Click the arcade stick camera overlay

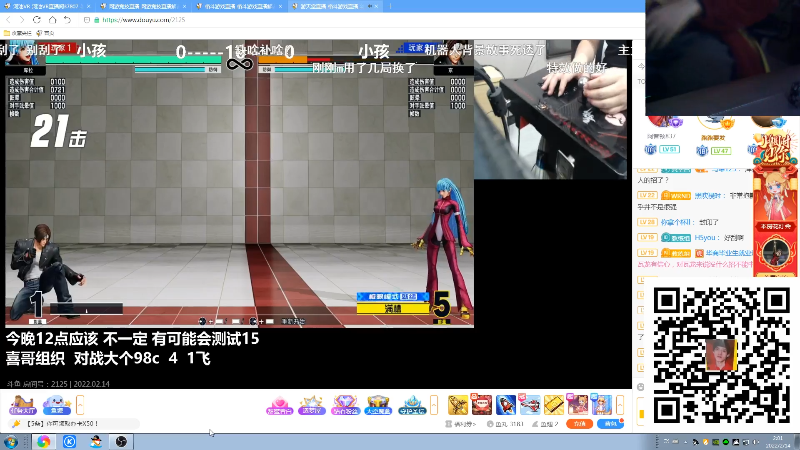point(551,110)
